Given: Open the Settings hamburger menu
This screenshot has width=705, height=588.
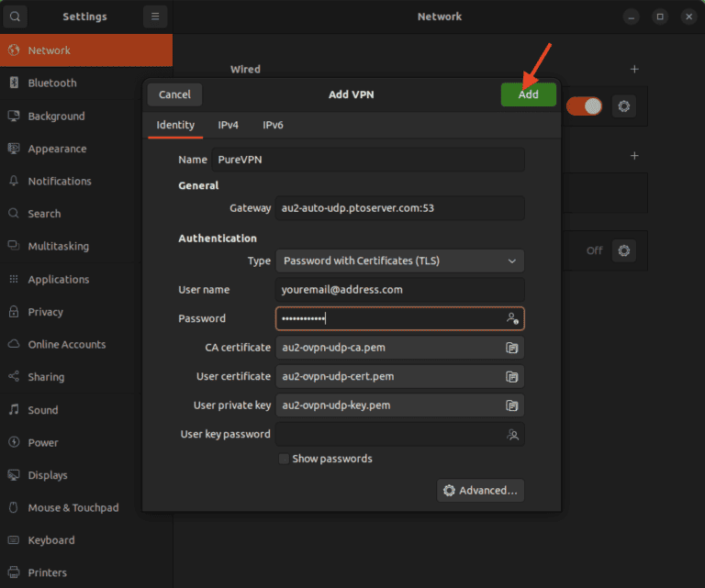Looking at the screenshot, I should [155, 17].
